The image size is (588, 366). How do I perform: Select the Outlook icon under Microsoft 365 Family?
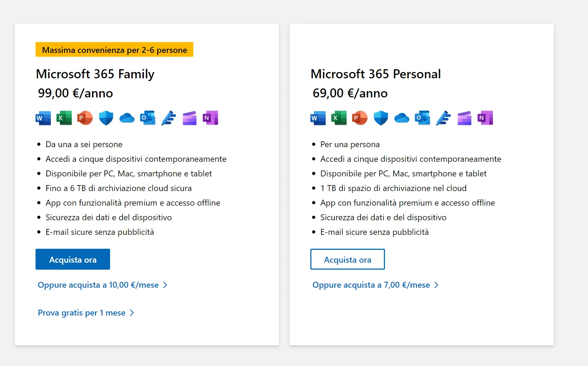[147, 118]
